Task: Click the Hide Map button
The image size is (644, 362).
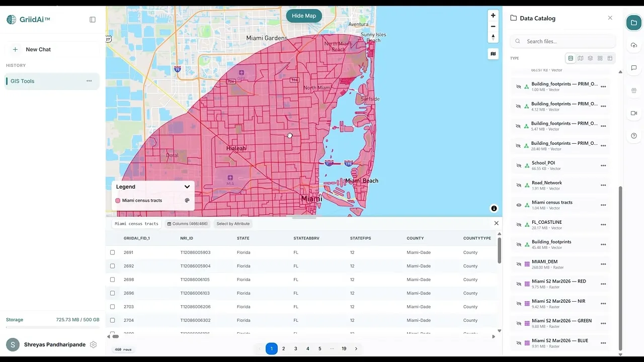Action: [x=304, y=16]
